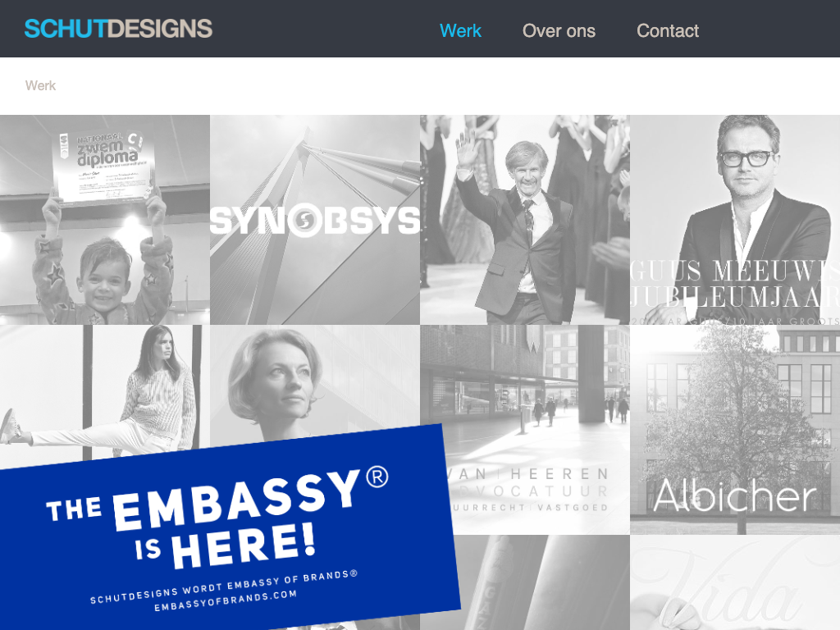Screen dimensions: 840x630
Task: Open the Vida script-logo project tile
Action: click(735, 582)
